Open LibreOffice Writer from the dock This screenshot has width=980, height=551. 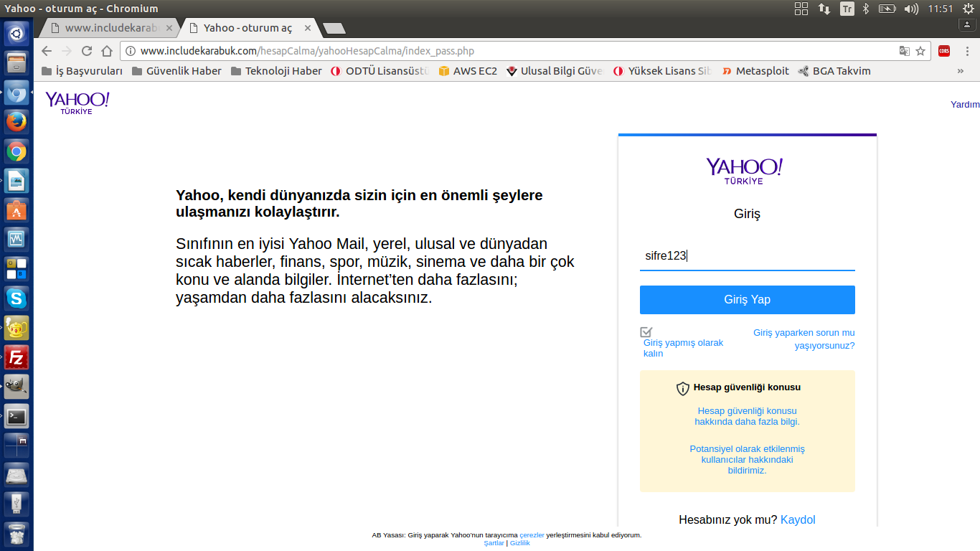coord(17,181)
